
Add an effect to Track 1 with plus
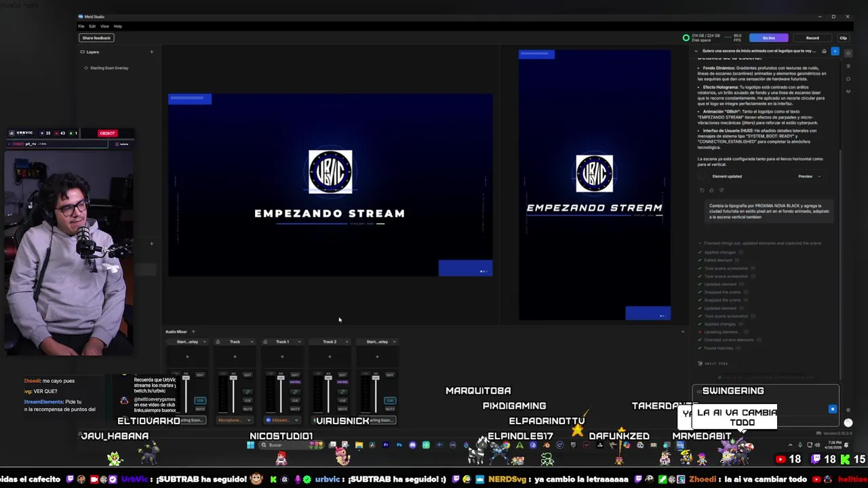[282, 357]
